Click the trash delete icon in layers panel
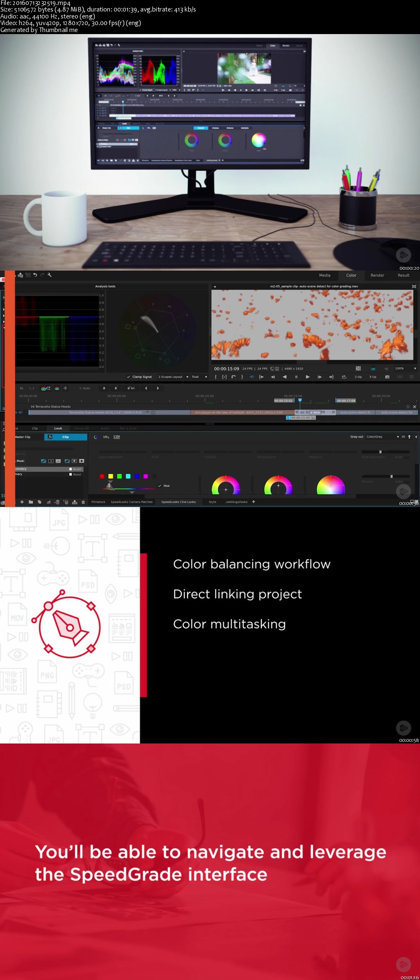The image size is (420, 980). pos(83,502)
